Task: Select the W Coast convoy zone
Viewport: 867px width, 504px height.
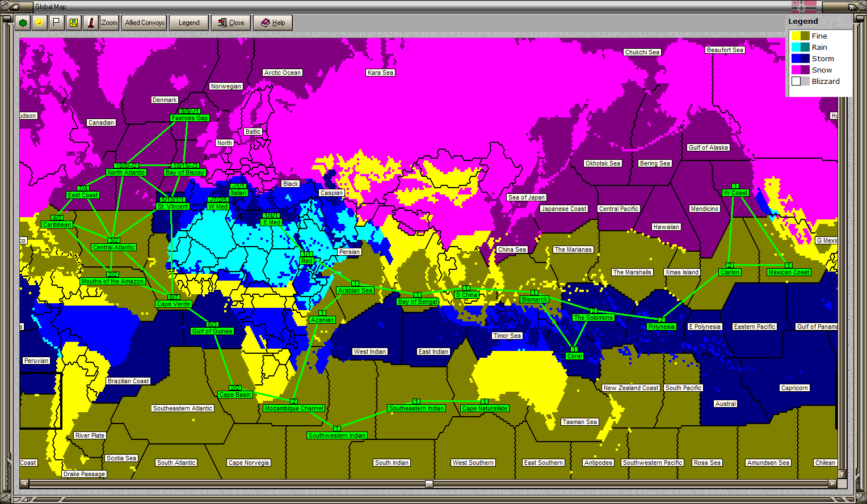Action: [735, 193]
